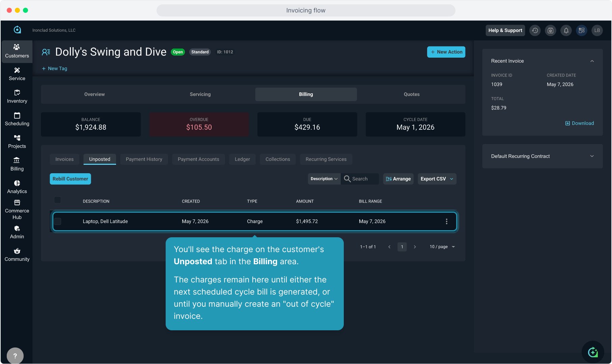Click the New Action button
The image size is (612, 364).
(446, 52)
